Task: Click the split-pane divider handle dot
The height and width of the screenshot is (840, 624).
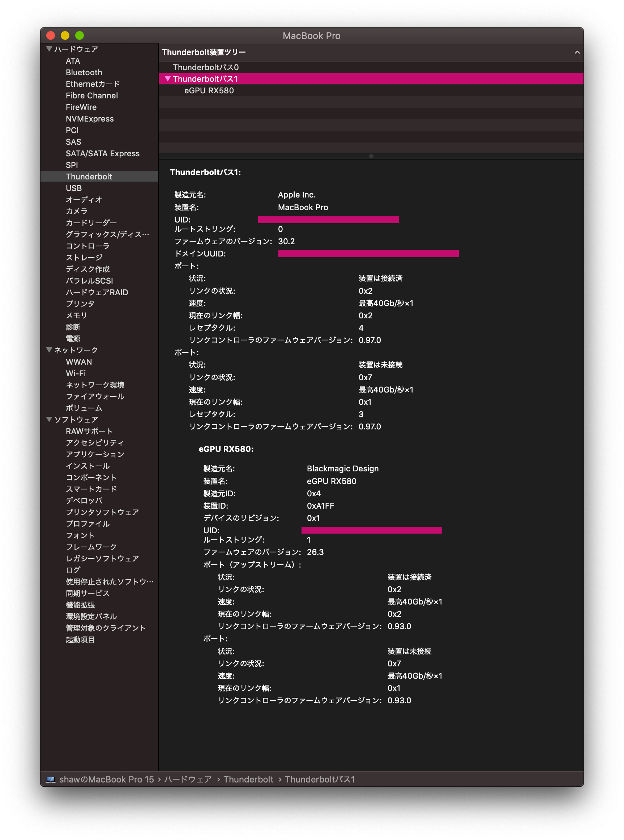Action: (x=371, y=156)
